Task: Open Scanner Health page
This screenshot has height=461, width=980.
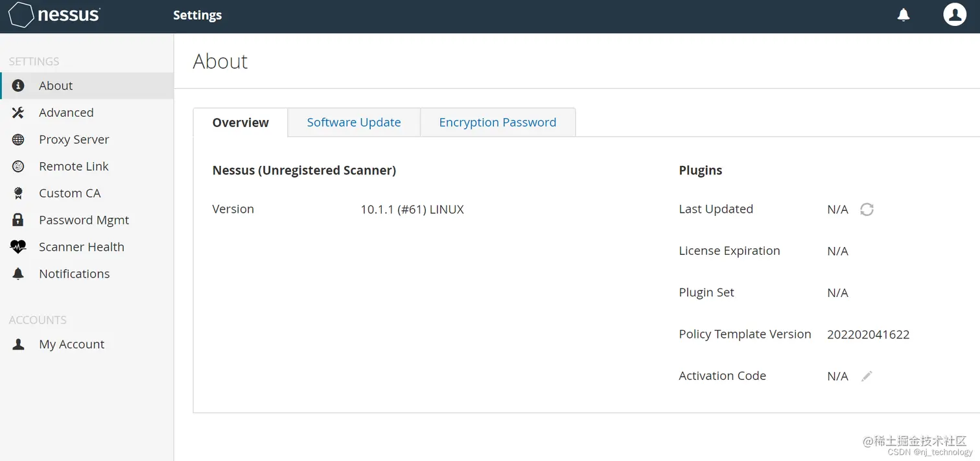Action: click(87, 247)
